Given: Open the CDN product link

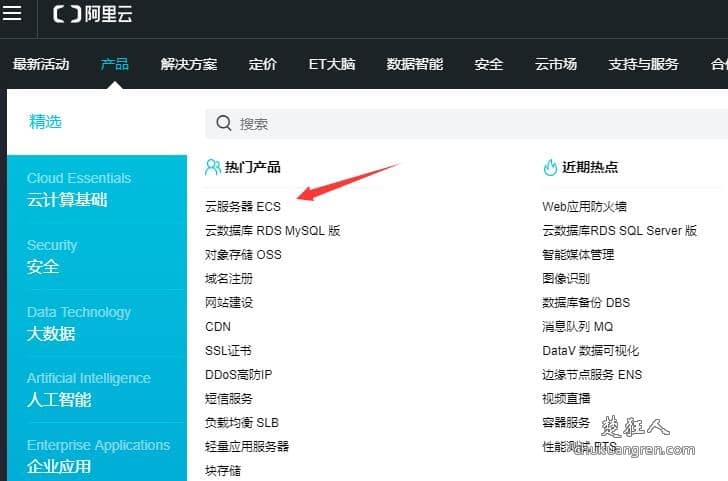Looking at the screenshot, I should (218, 327).
